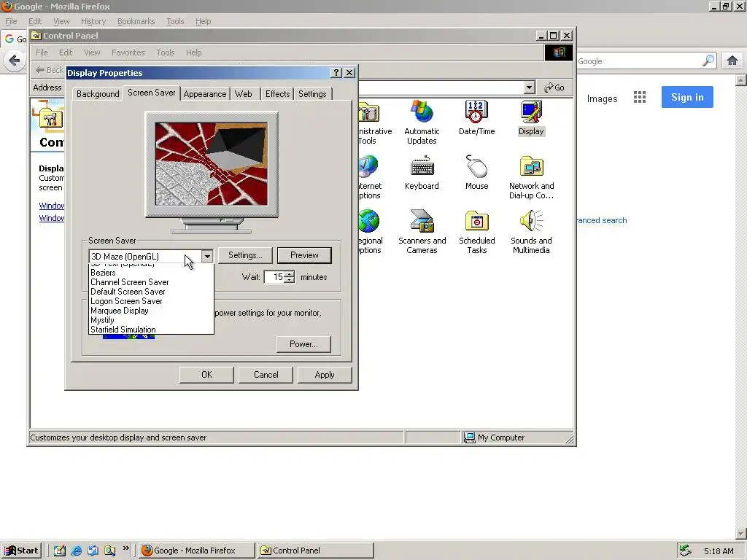
Task: Click the quick launch search icon
Action: pos(109,551)
